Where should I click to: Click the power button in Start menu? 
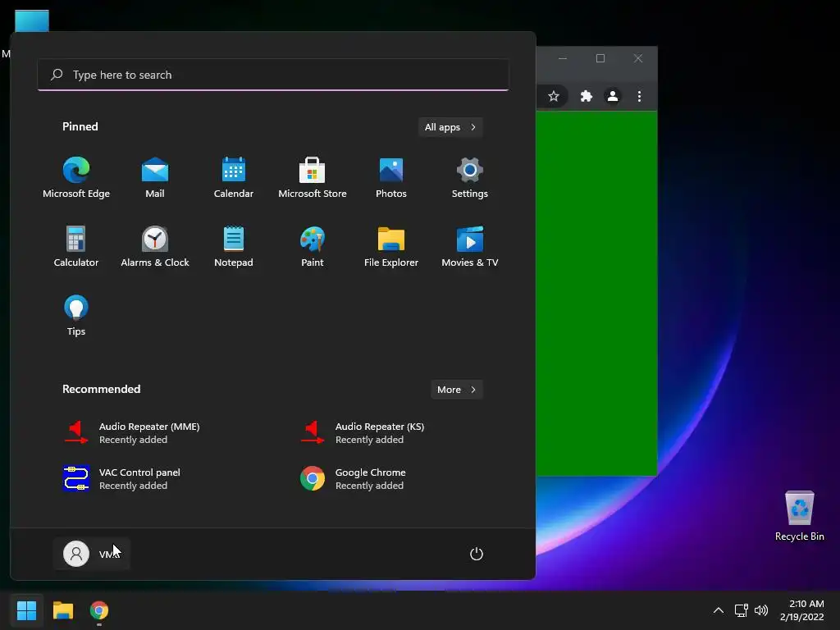477,554
